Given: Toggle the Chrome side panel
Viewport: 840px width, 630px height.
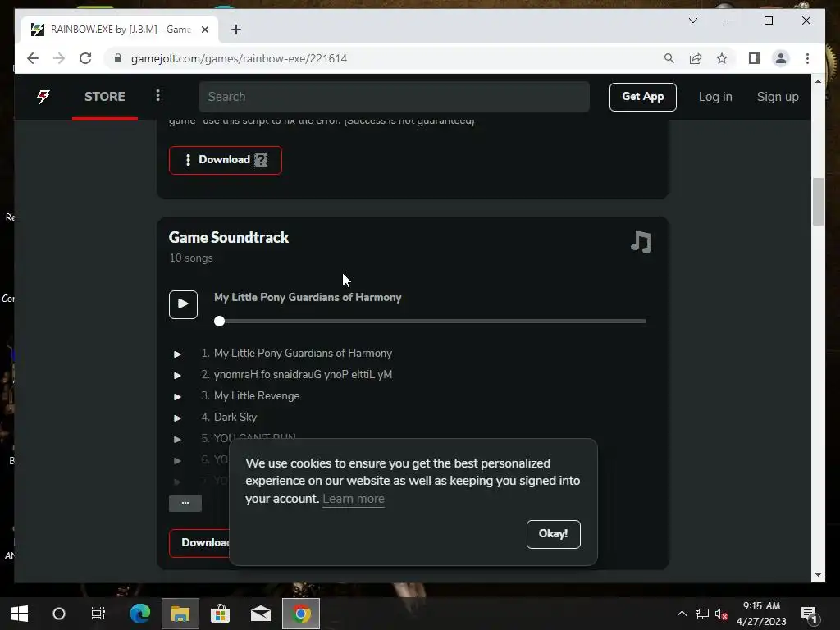Looking at the screenshot, I should (x=755, y=58).
